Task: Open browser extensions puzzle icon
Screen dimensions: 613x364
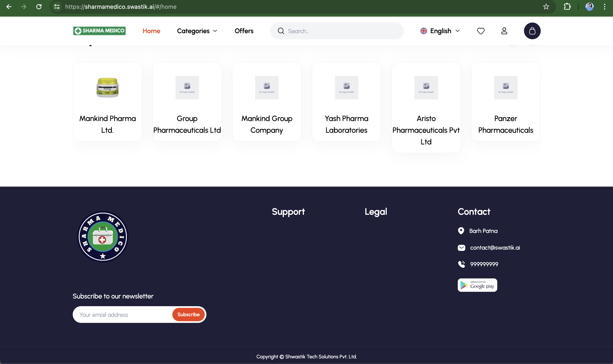Action: [567, 7]
